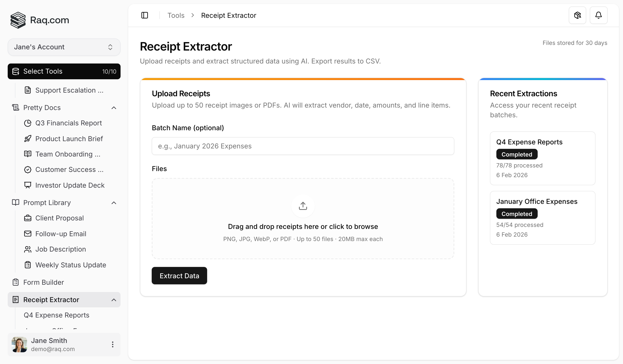Click the presentation icon beside Investor Update Deck
The image size is (623, 364).
28,185
